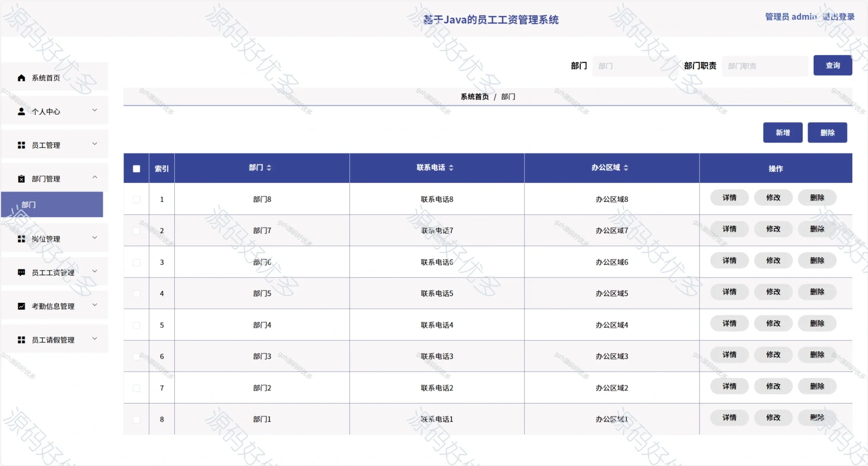Select the checkbox beside 部门4
This screenshot has width=868, height=466.
[x=136, y=325]
